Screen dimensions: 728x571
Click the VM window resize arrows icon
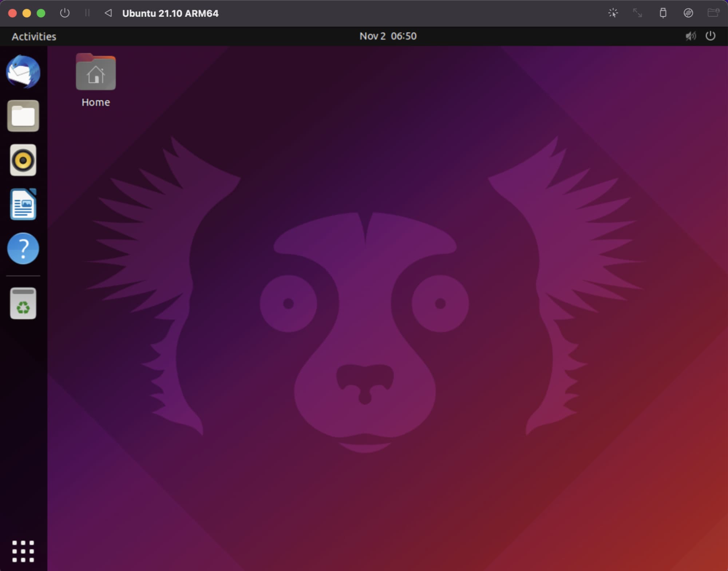click(x=637, y=13)
